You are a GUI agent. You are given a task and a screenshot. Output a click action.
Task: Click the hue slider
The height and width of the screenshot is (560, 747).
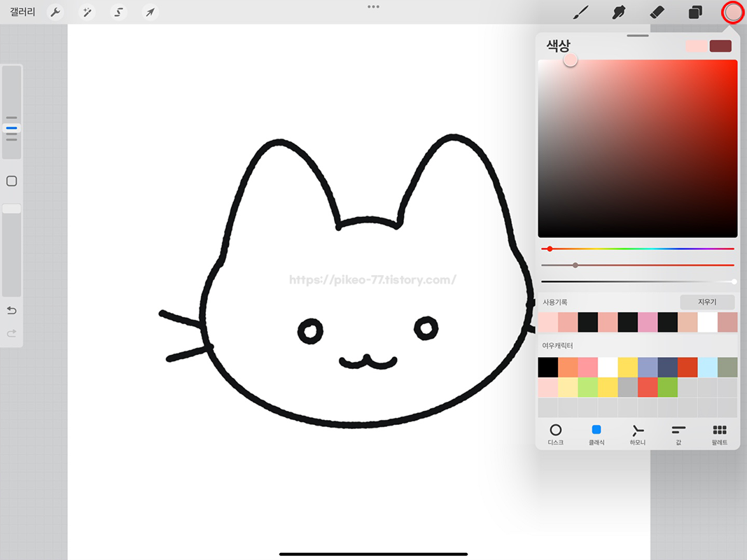click(x=637, y=248)
